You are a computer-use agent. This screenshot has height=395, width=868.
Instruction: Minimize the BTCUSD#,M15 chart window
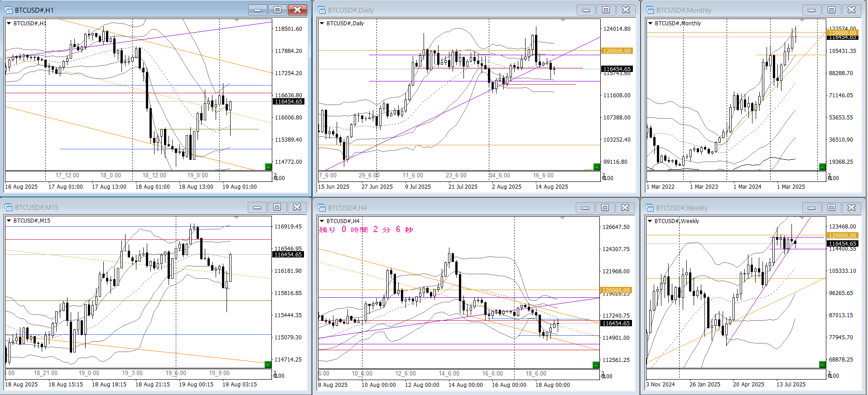tap(257, 207)
